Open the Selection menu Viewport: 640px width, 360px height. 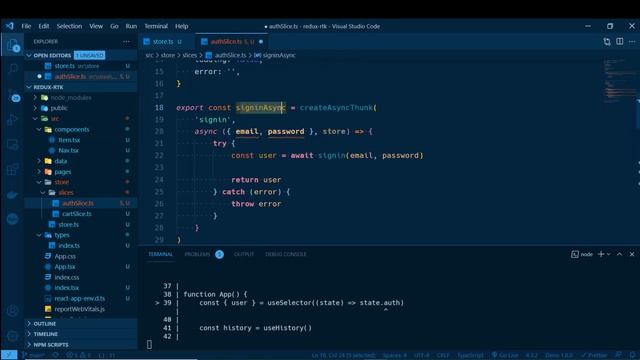tap(69, 26)
